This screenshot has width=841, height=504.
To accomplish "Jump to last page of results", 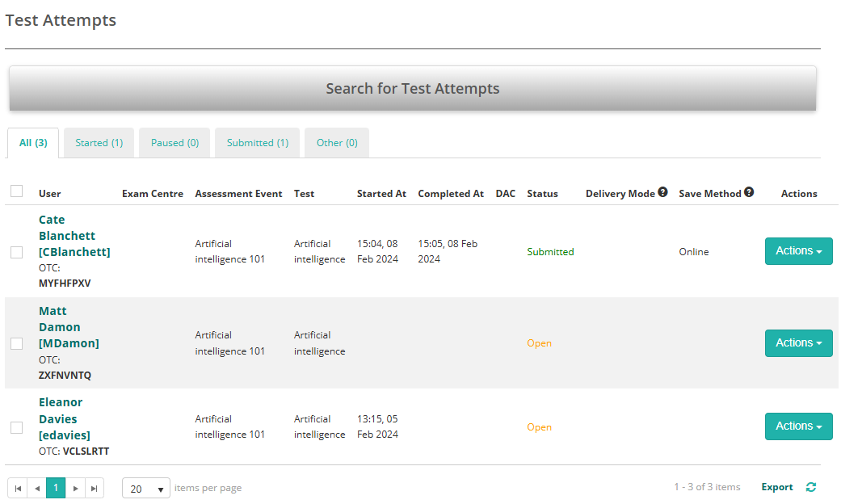I will pos(95,488).
